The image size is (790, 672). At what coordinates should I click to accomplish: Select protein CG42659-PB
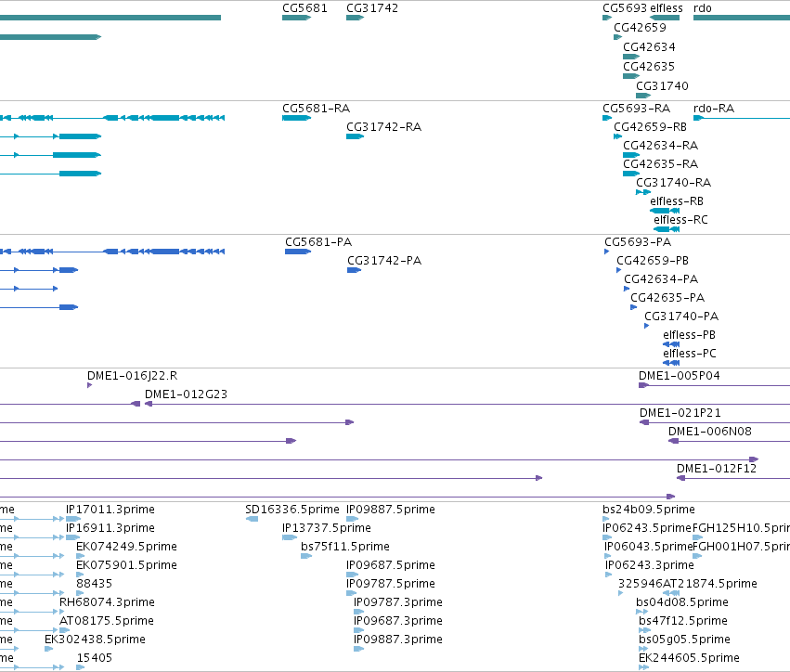point(653,261)
